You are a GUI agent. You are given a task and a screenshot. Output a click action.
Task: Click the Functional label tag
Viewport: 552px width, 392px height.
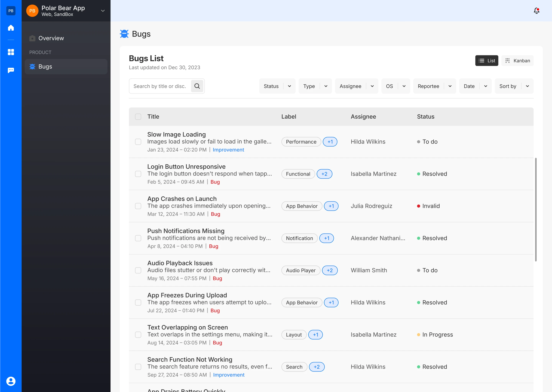tap(298, 174)
